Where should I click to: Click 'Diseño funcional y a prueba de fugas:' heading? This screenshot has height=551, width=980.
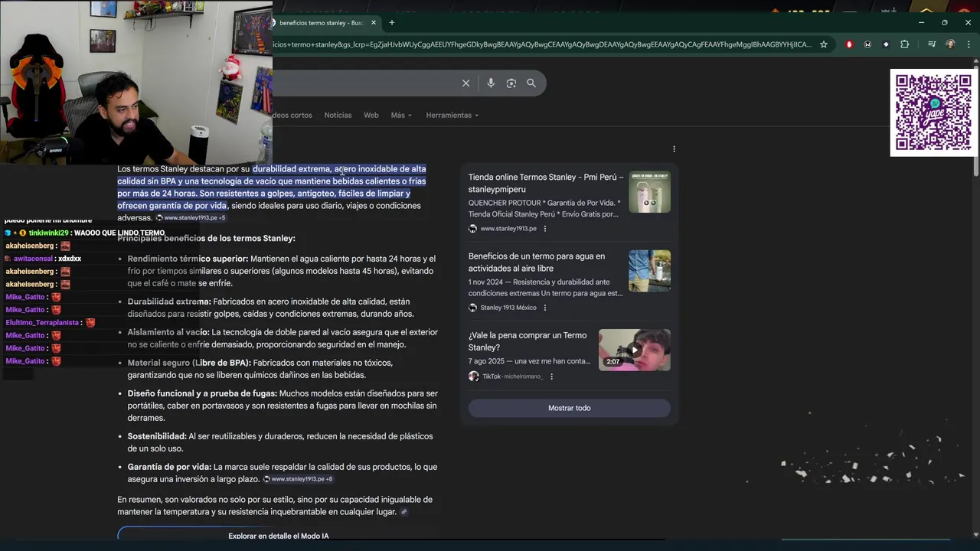pos(201,393)
